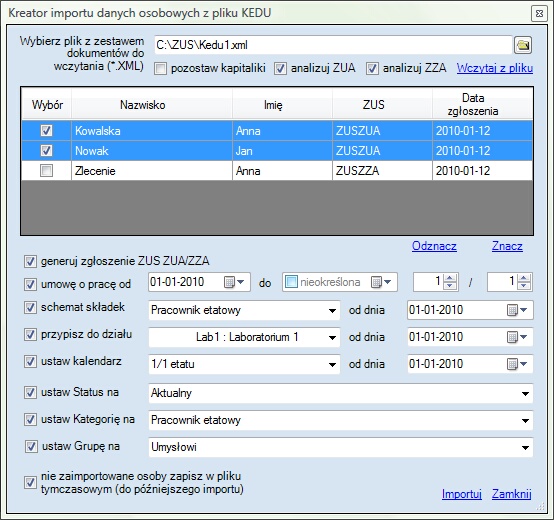
Task: Decrease the second etat fraction spinner value
Action: (524, 286)
